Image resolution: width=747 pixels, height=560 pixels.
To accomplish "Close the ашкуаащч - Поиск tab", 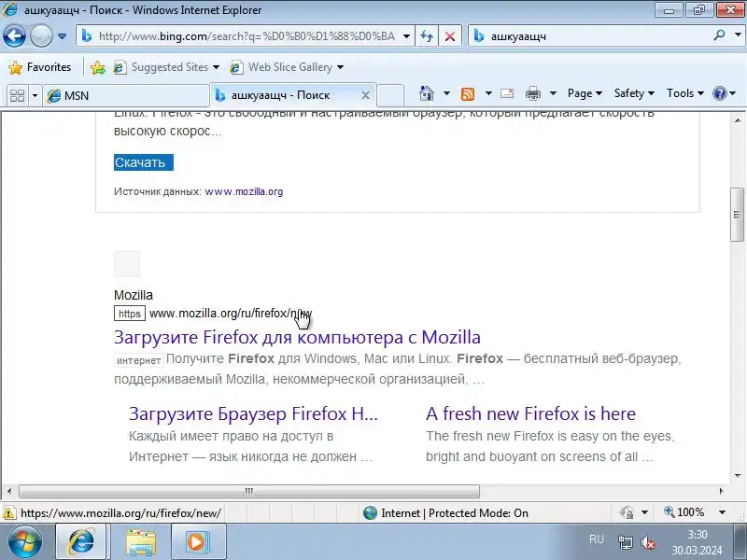I will point(365,95).
